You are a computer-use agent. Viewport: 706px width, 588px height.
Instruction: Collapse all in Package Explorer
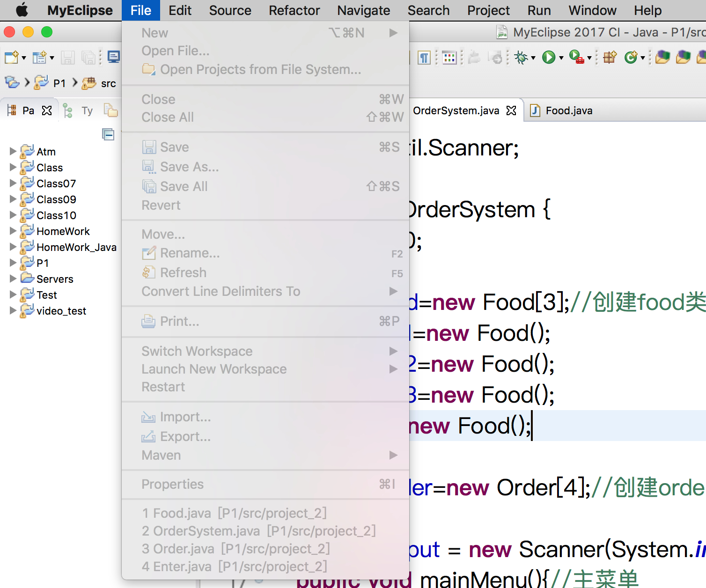tap(108, 134)
